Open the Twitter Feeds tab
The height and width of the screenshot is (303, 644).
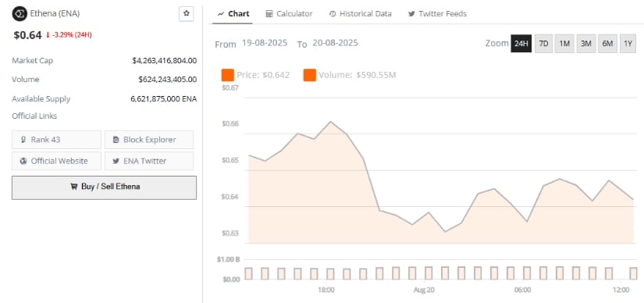[x=437, y=13]
